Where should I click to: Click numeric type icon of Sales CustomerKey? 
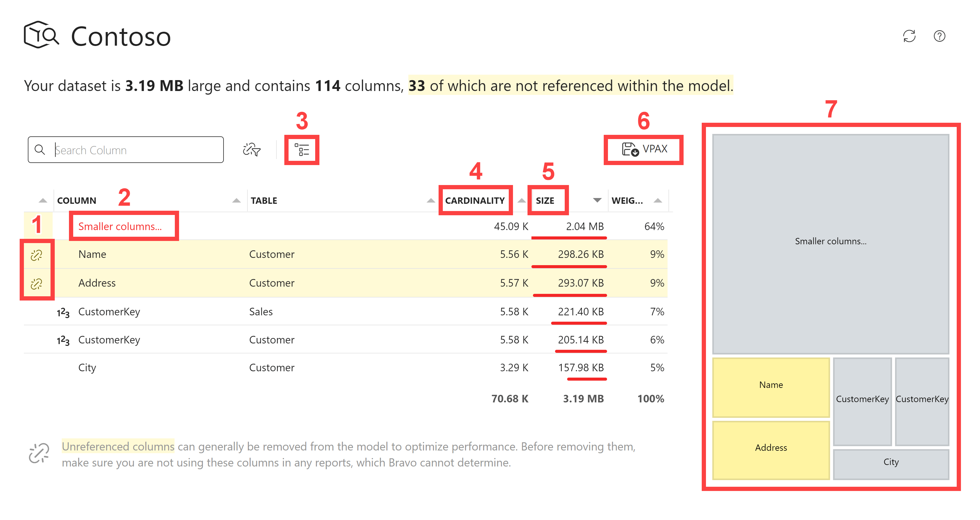[x=63, y=313]
